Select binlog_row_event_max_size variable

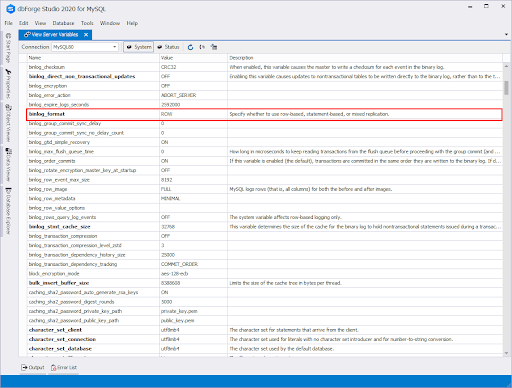click(59, 180)
